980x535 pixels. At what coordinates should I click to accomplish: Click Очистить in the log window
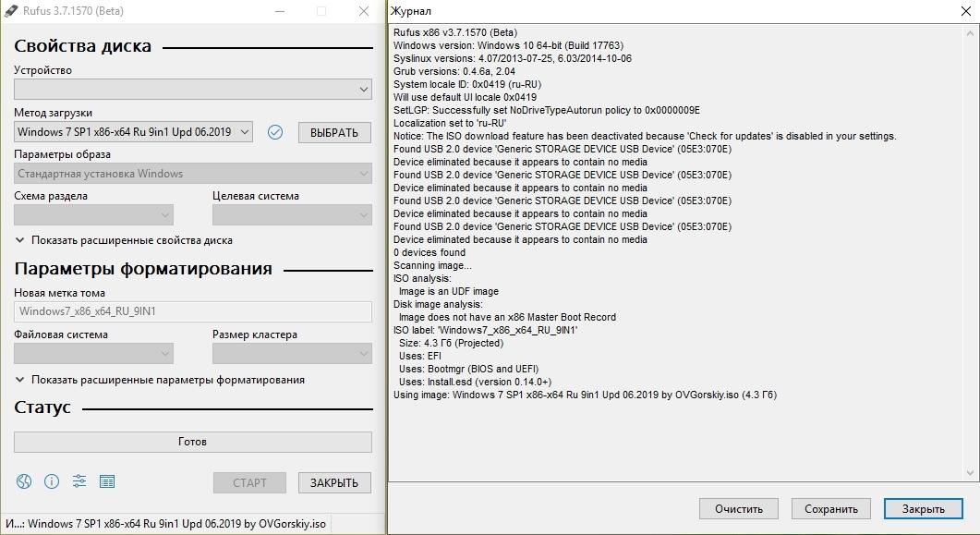[739, 509]
